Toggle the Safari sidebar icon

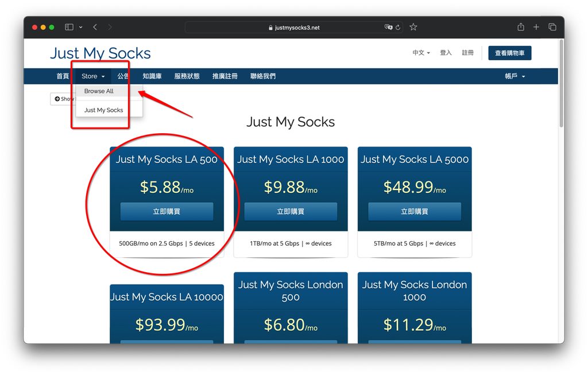69,27
